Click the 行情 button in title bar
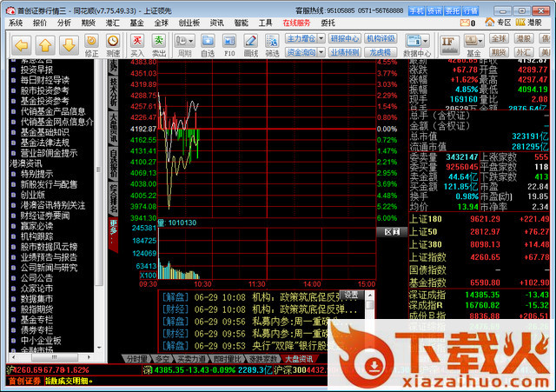Viewport: 556px width, 392px height. (x=471, y=11)
